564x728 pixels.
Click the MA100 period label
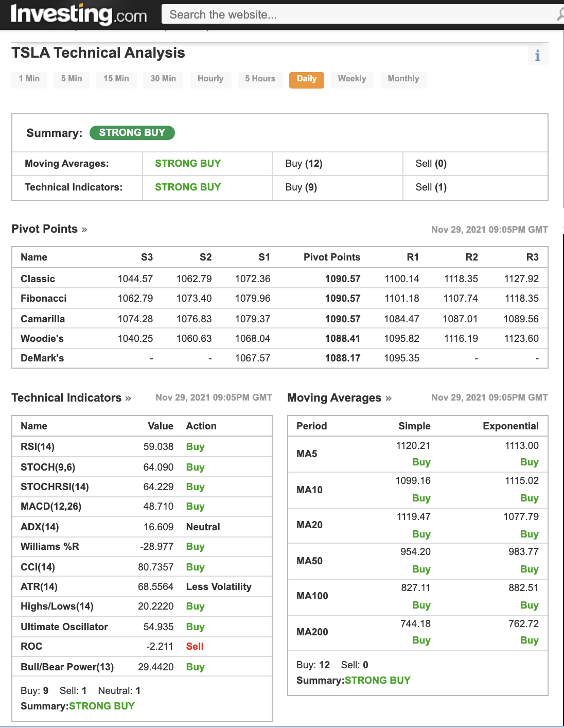pos(312,596)
